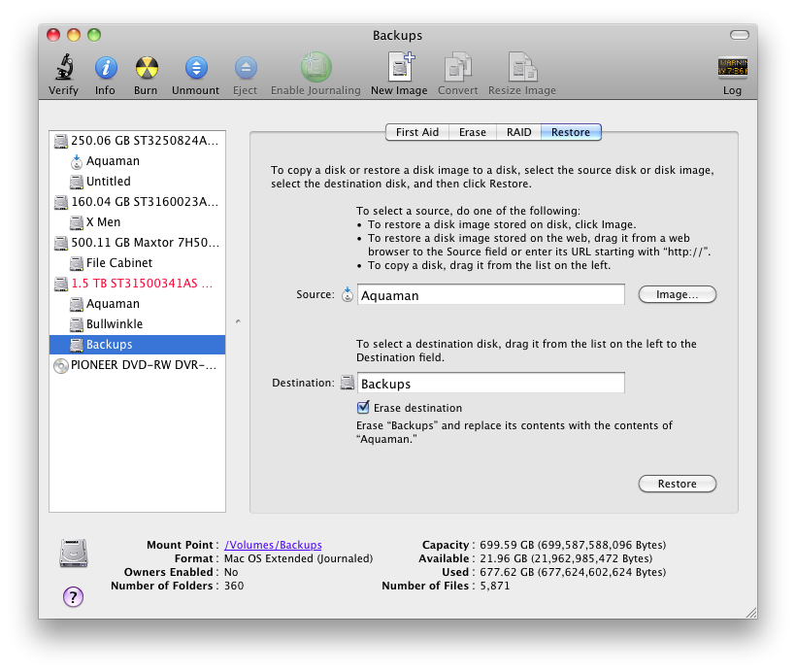Switch to the RAID tab
Image resolution: width=796 pixels, height=672 pixels.
pos(518,132)
